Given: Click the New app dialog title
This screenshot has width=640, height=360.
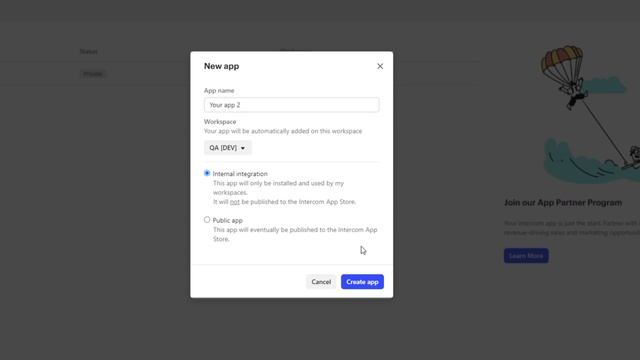Looking at the screenshot, I should (222, 66).
